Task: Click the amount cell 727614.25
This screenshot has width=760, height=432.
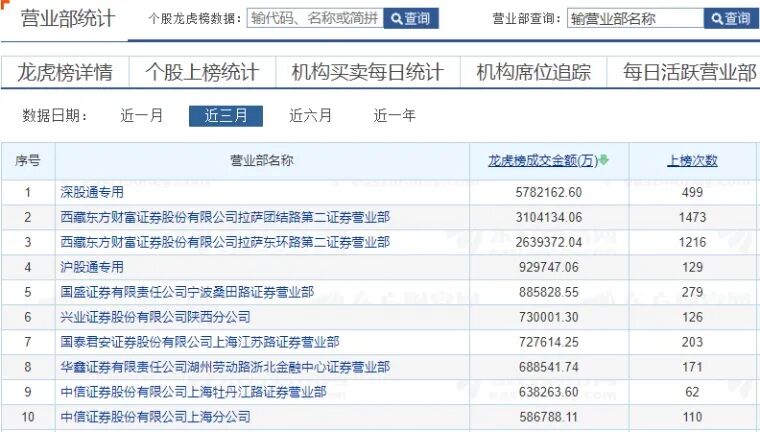Action: point(549,342)
